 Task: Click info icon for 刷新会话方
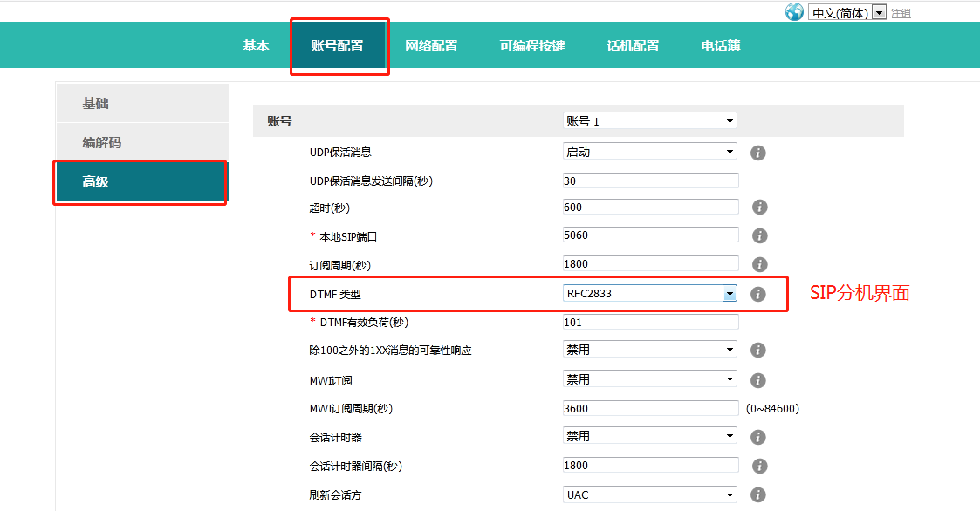pyautogui.click(x=758, y=495)
